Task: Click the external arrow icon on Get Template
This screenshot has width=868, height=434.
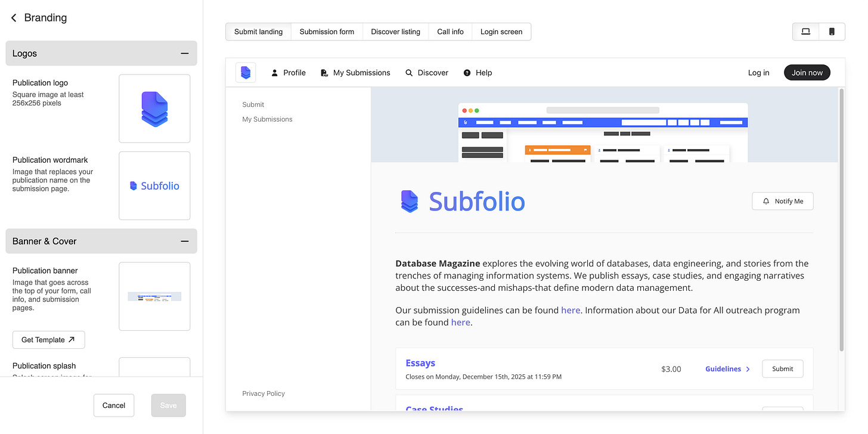Action: pyautogui.click(x=72, y=340)
